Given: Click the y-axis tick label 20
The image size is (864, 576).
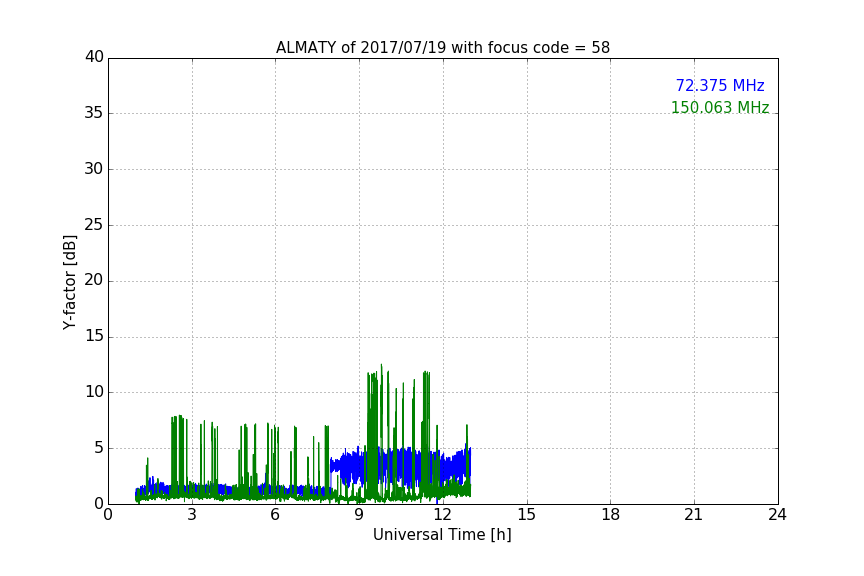Looking at the screenshot, I should click(x=94, y=280).
